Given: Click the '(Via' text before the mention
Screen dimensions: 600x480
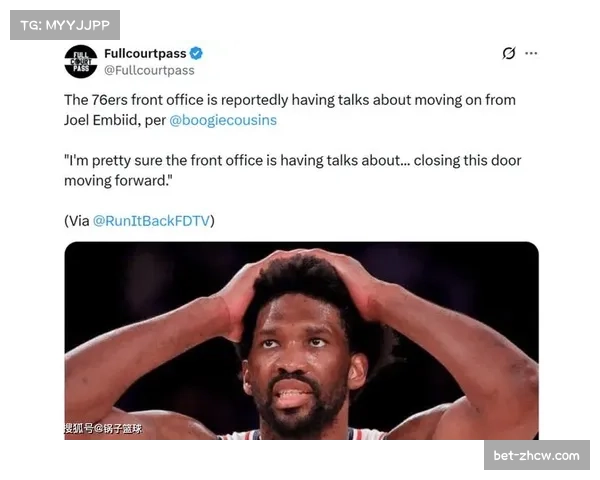Looking at the screenshot, I should point(77,221).
